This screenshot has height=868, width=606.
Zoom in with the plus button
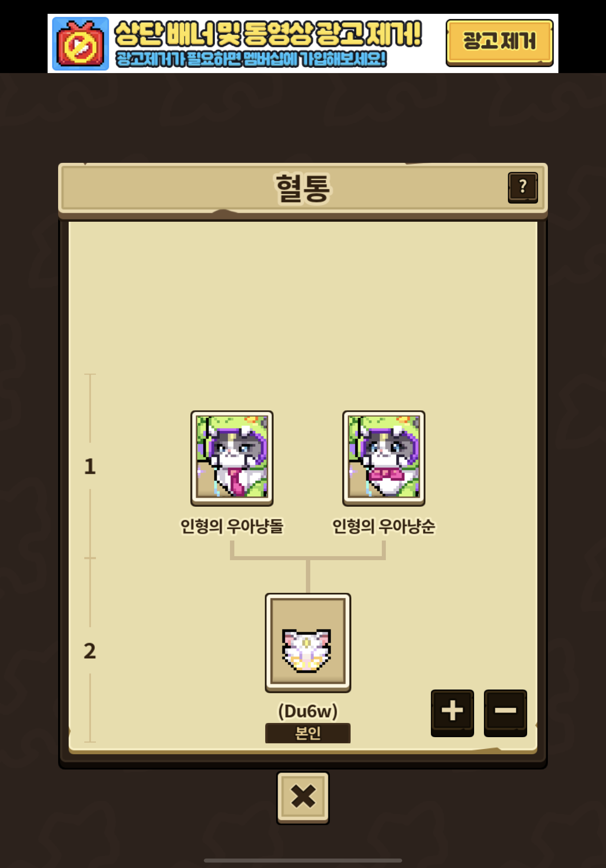[452, 713]
